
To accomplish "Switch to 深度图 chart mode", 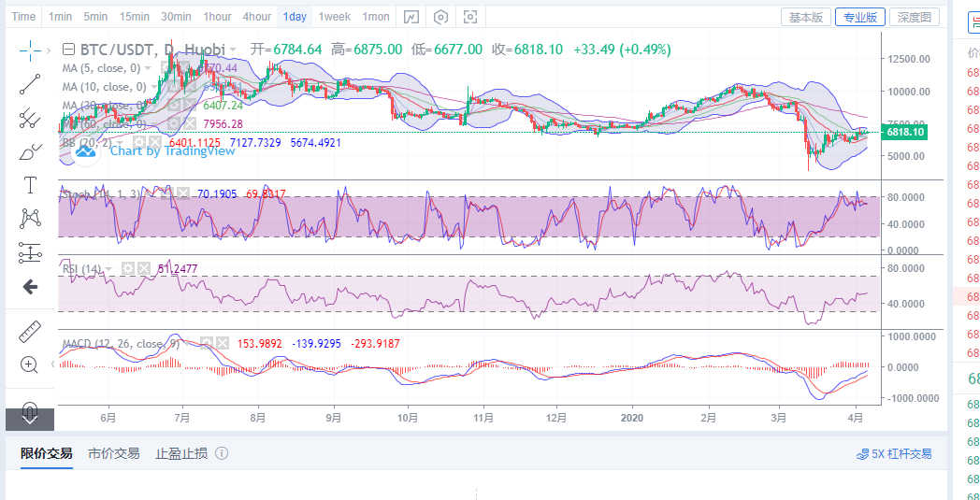I will click(x=914, y=17).
